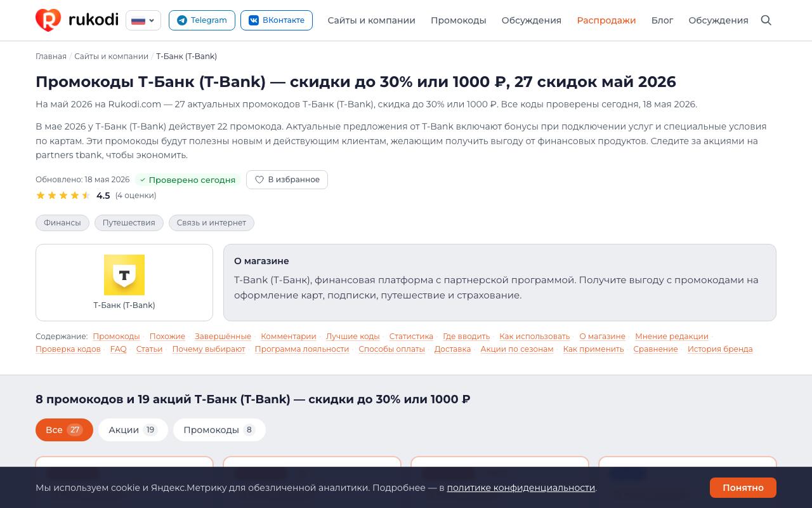This screenshot has height=508, width=812.
Task: Jump to Похожие section
Action: [x=167, y=337]
